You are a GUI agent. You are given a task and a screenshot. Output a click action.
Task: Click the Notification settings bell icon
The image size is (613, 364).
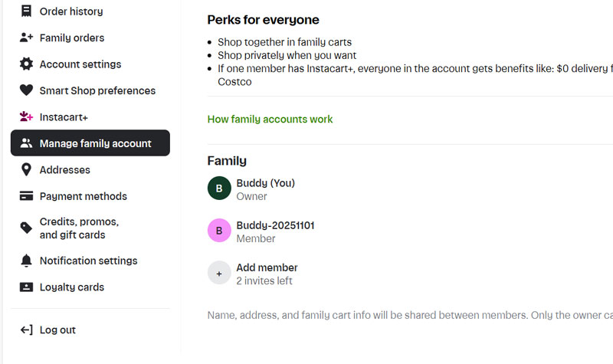tap(26, 261)
